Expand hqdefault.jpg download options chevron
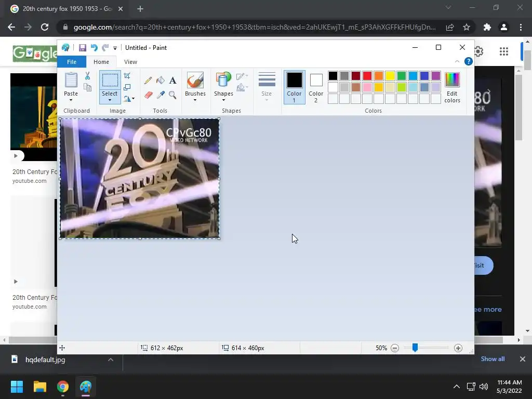Viewport: 532px width, 399px height. point(111,360)
